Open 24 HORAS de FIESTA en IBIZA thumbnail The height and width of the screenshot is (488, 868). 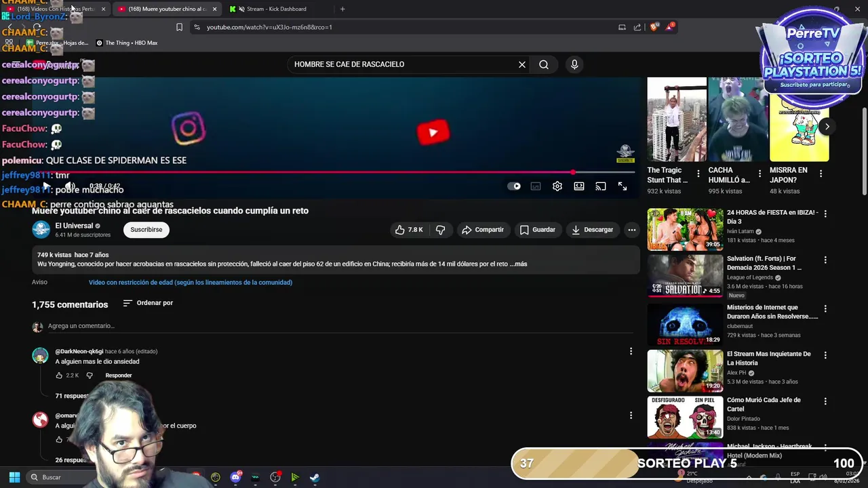click(685, 230)
